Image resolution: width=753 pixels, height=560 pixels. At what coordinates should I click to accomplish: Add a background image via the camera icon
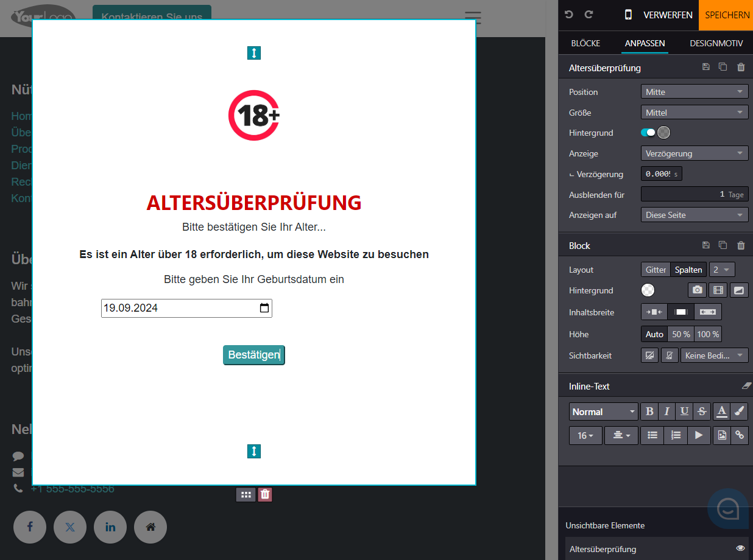pos(697,290)
